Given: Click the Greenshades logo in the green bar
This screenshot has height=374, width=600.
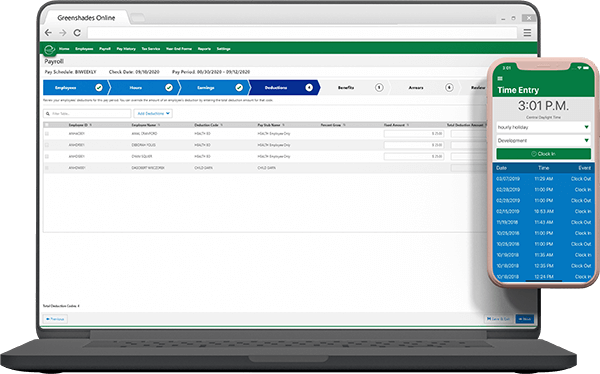Looking at the screenshot, I should (50, 49).
